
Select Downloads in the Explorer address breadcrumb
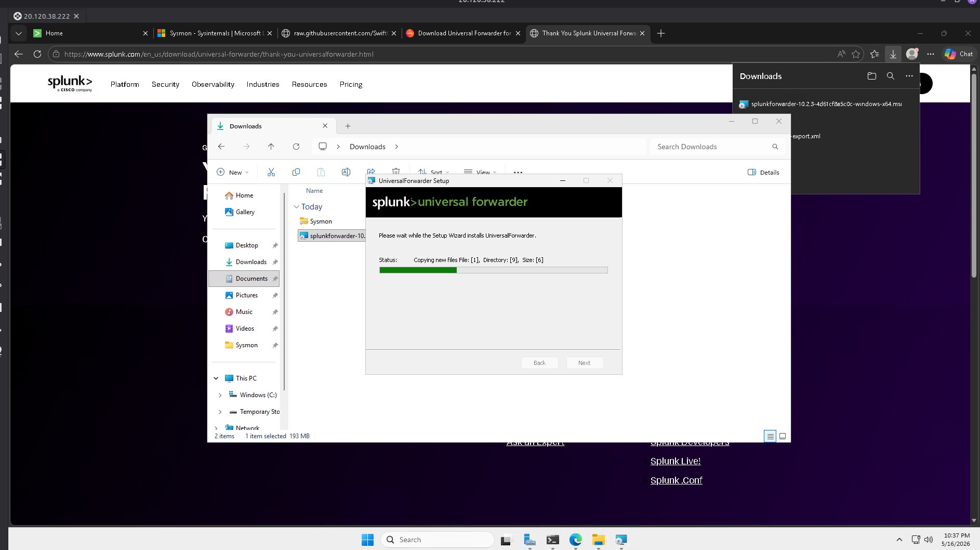pyautogui.click(x=367, y=147)
